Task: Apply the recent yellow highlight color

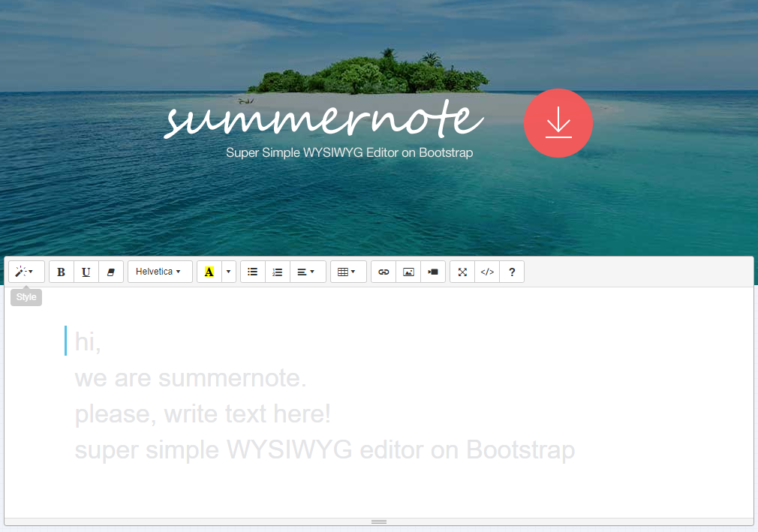Action: coord(209,272)
